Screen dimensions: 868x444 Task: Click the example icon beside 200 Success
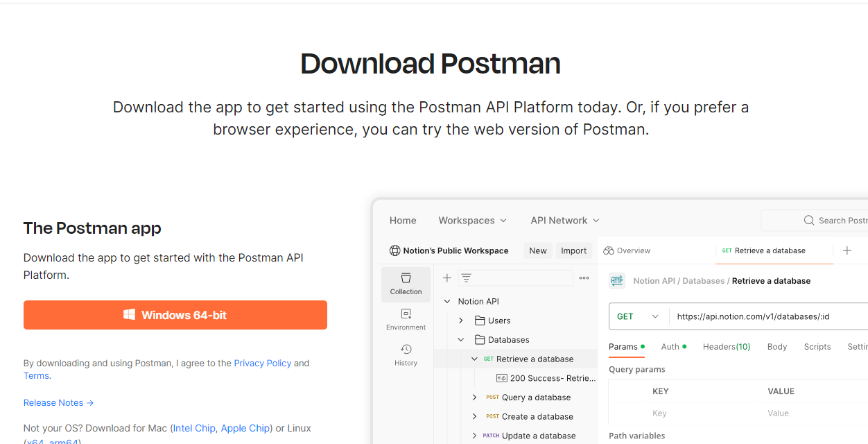(502, 378)
